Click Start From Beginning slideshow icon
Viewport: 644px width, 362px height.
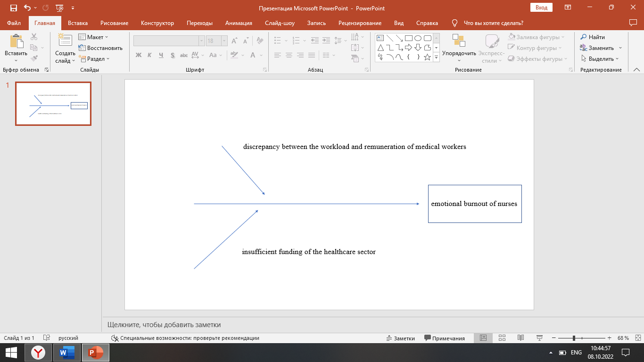[59, 8]
